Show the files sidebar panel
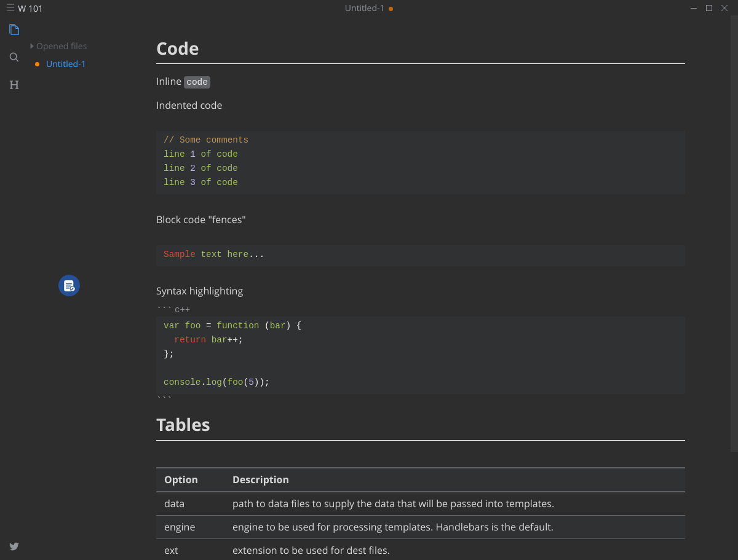This screenshot has height=560, width=738. pyautogui.click(x=14, y=30)
